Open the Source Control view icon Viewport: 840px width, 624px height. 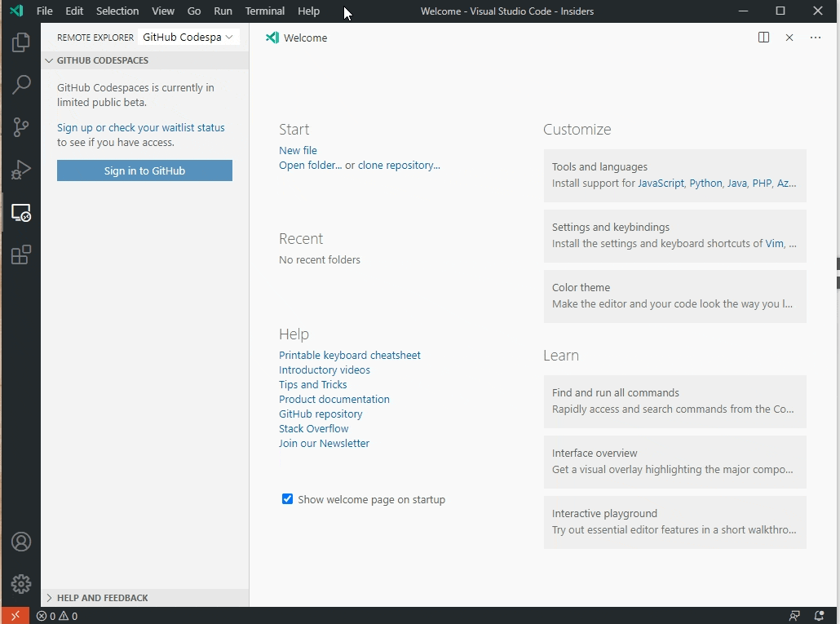pos(21,127)
